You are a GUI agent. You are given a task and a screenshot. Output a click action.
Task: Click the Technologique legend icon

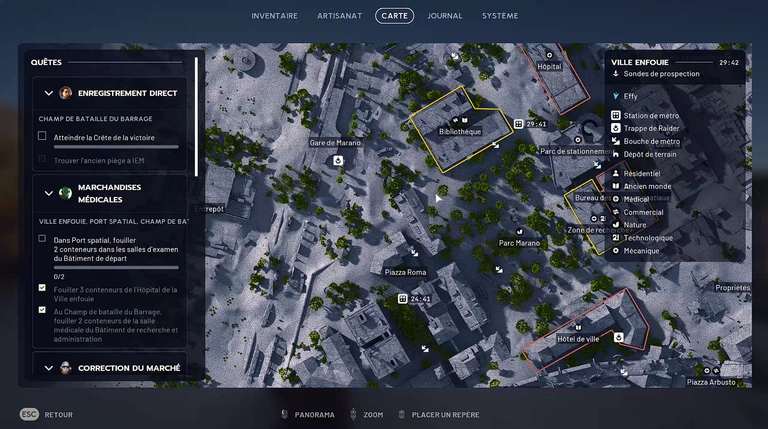click(x=616, y=238)
